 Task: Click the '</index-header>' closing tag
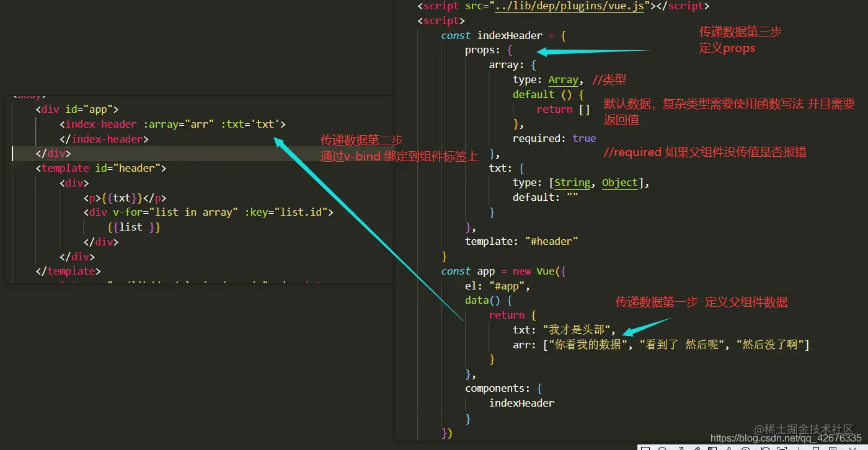point(104,139)
